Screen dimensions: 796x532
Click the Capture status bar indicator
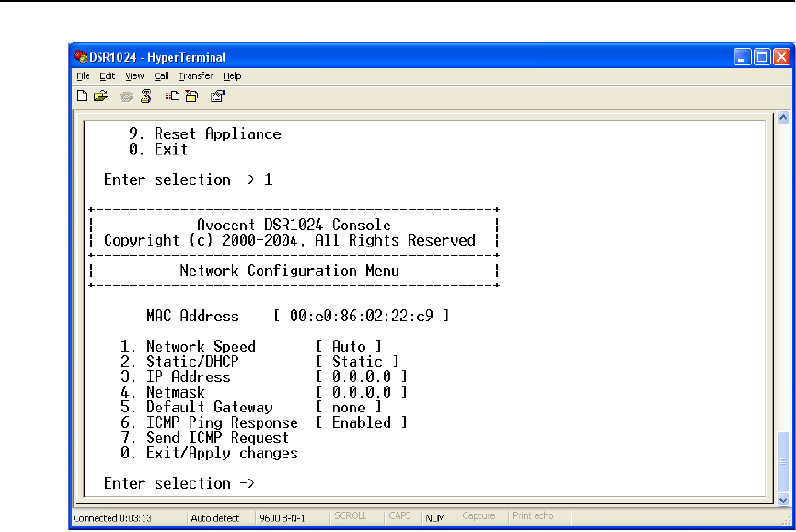point(479,517)
